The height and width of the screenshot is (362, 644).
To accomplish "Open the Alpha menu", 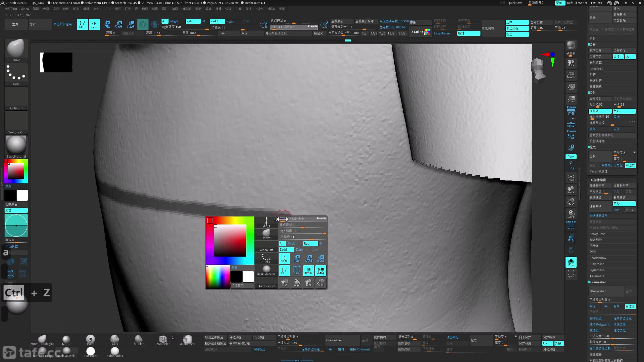I will pos(25,9).
